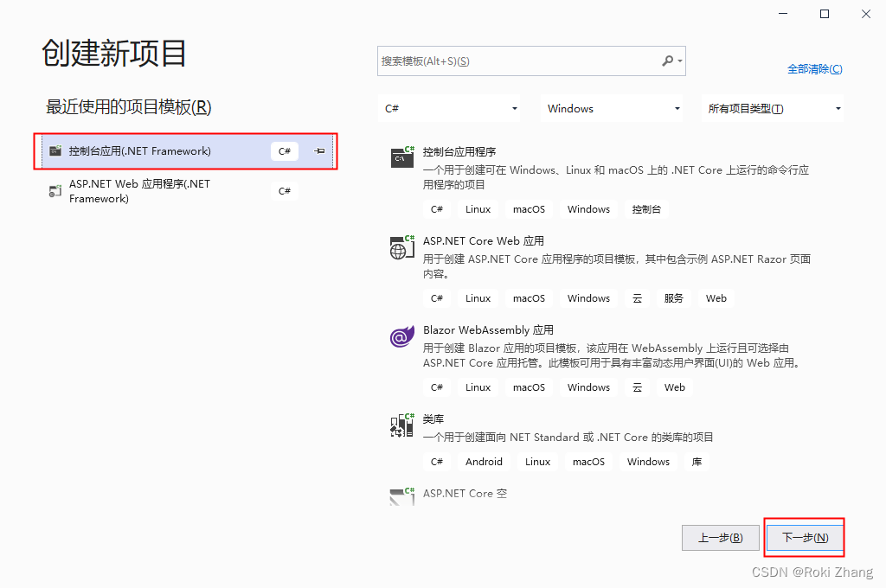Click the Blazor WebAssembly description text
Screen dimensions: 886x588
tap(613, 356)
